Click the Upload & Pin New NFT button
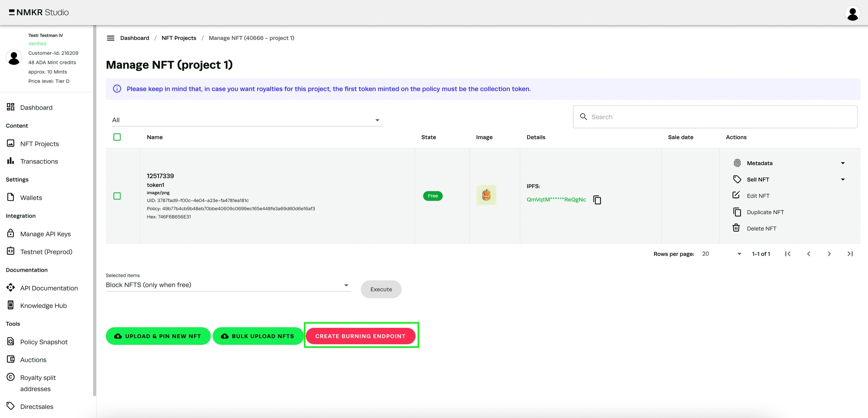Viewport: 868px width, 418px height. pyautogui.click(x=158, y=336)
